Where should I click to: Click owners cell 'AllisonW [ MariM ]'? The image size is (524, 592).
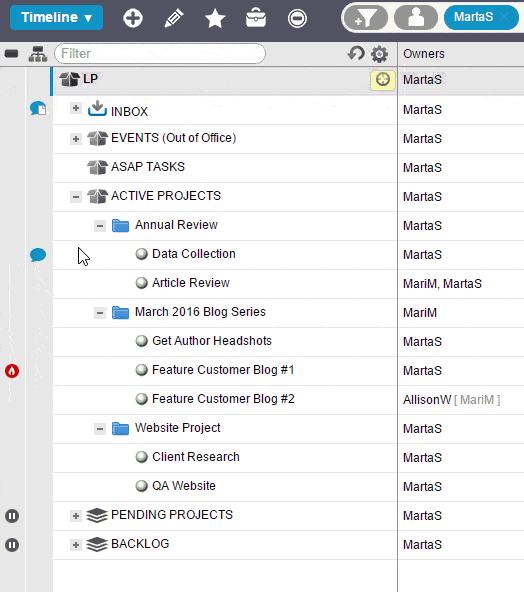(x=452, y=399)
